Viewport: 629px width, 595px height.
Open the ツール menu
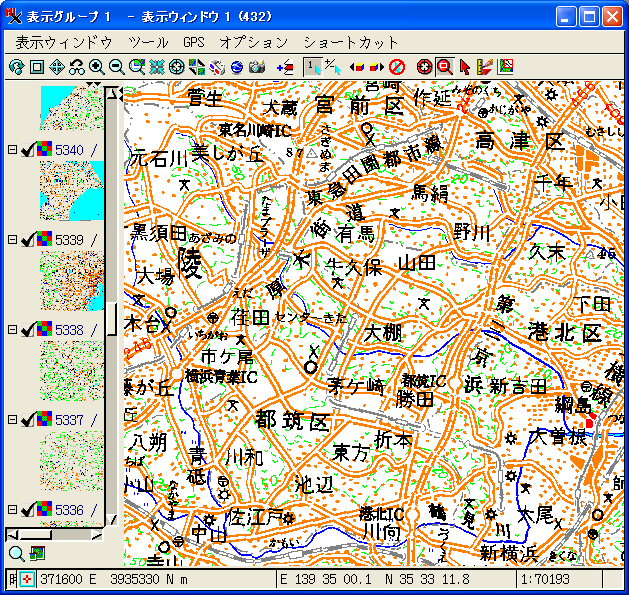(x=148, y=43)
